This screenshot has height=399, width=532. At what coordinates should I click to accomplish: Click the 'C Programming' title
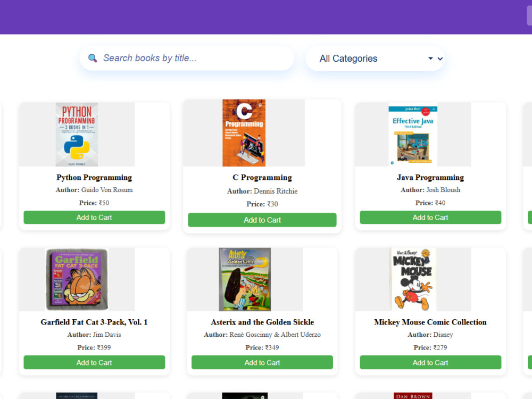pos(262,178)
